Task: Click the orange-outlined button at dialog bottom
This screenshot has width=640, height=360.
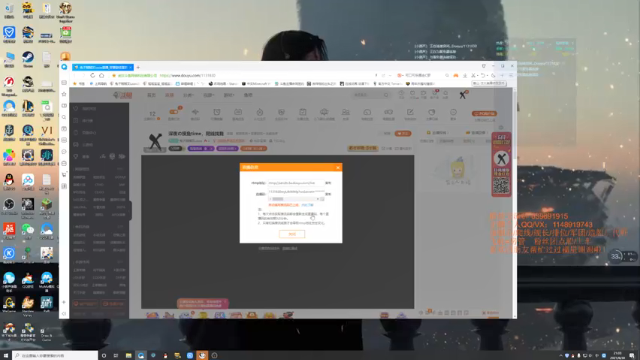Action: tap(291, 234)
